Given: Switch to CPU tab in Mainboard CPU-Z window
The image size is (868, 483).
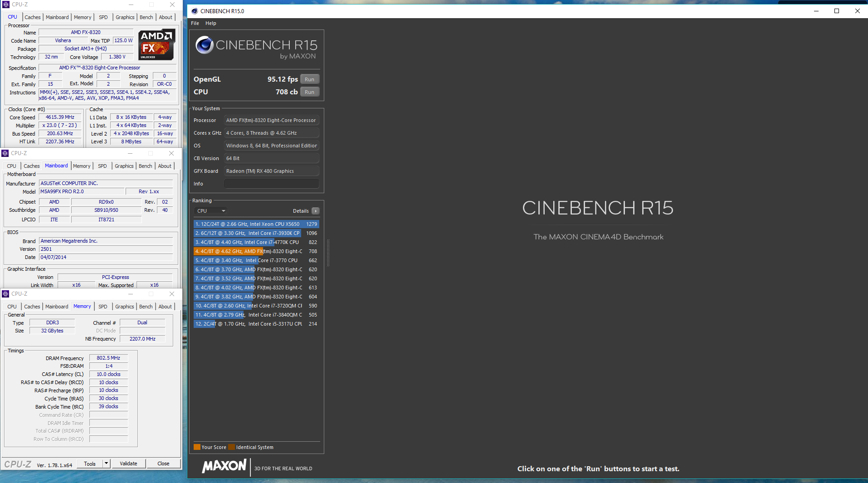Looking at the screenshot, I should [x=12, y=166].
